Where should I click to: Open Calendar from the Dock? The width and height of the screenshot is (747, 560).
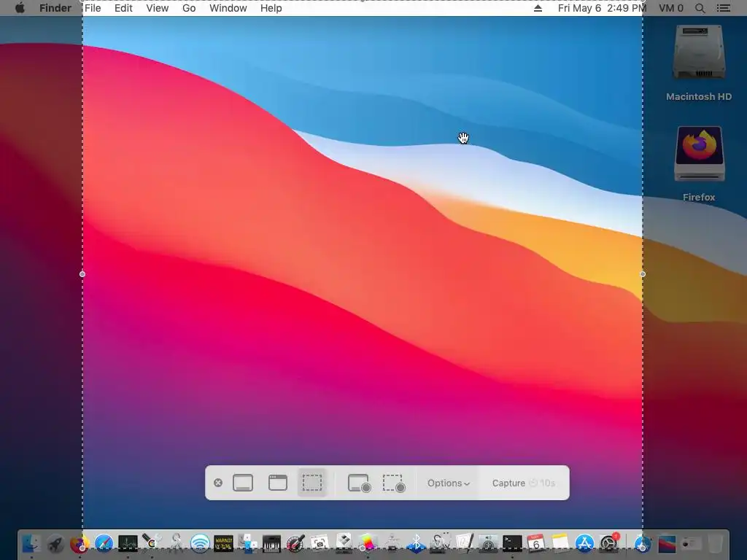point(536,542)
